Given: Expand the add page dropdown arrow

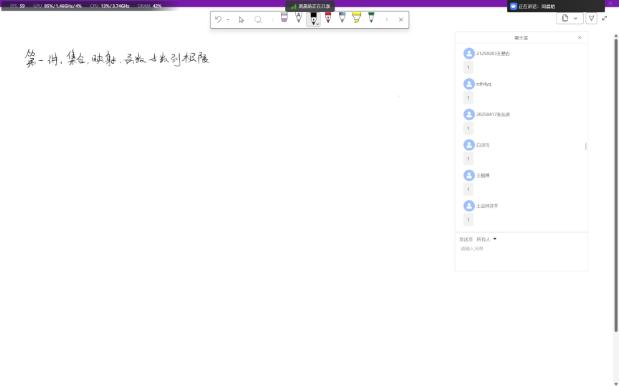Looking at the screenshot, I should (x=576, y=19).
